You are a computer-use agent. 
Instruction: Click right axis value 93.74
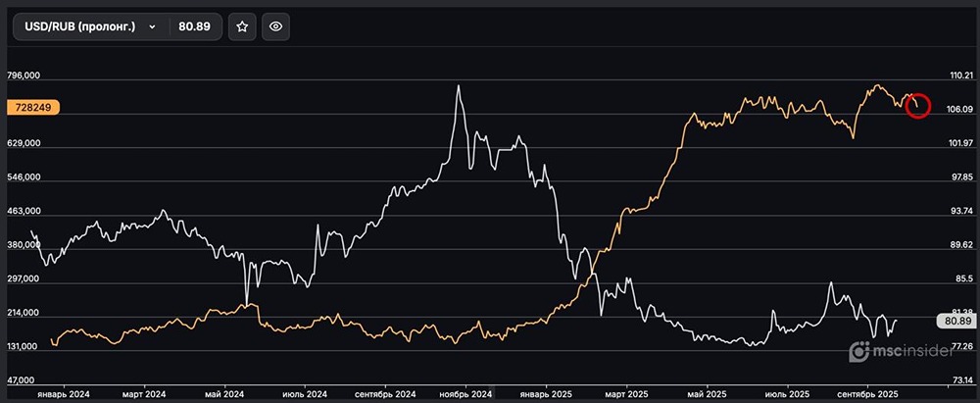tap(961, 211)
